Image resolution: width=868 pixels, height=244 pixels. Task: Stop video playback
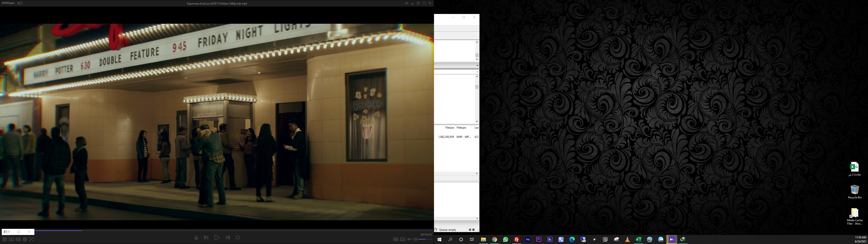(238, 238)
